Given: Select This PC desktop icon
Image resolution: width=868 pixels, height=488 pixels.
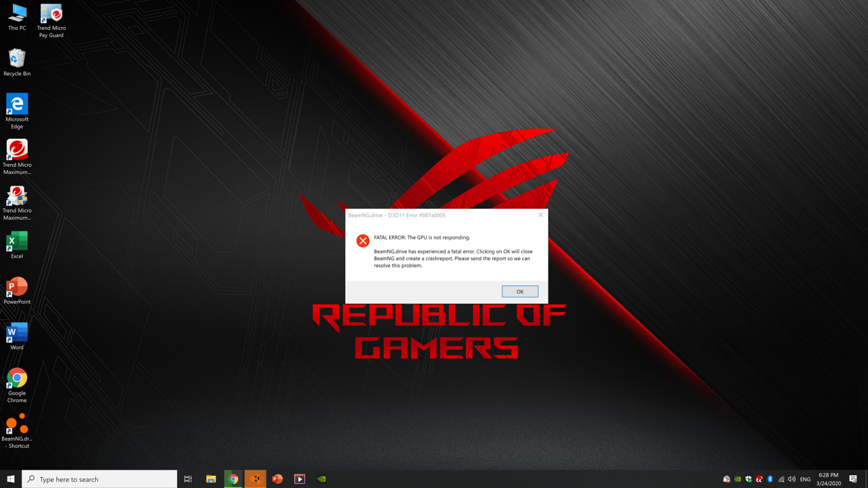Looking at the screenshot, I should 17,18.
